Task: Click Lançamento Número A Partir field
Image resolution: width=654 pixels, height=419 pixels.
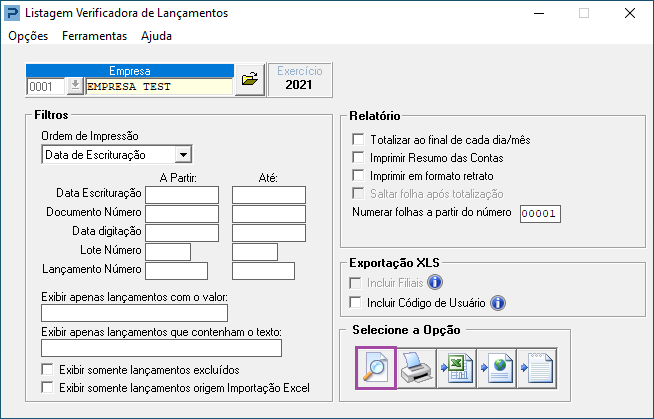Action: (x=176, y=271)
